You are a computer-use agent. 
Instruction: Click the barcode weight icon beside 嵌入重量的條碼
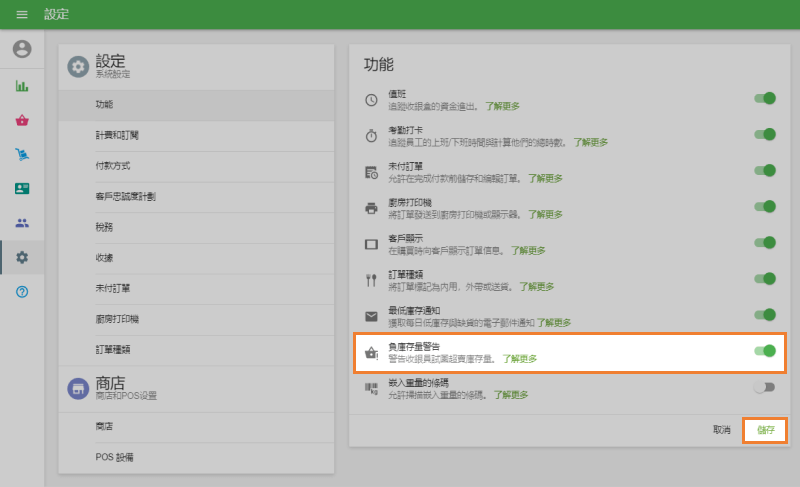(371, 389)
